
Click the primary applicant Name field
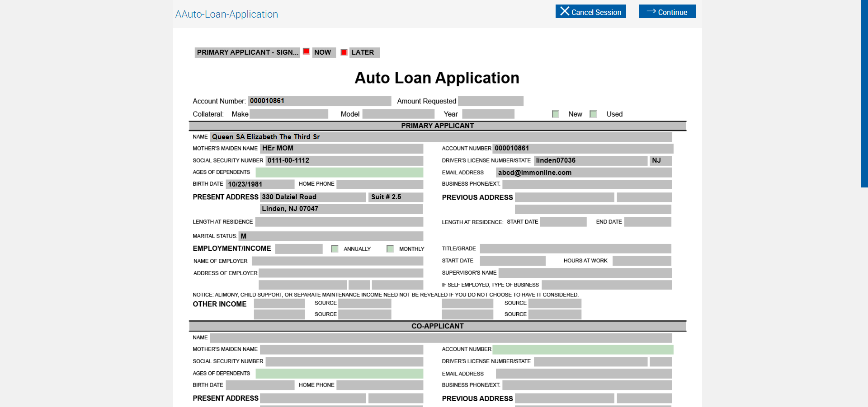pyautogui.click(x=441, y=137)
